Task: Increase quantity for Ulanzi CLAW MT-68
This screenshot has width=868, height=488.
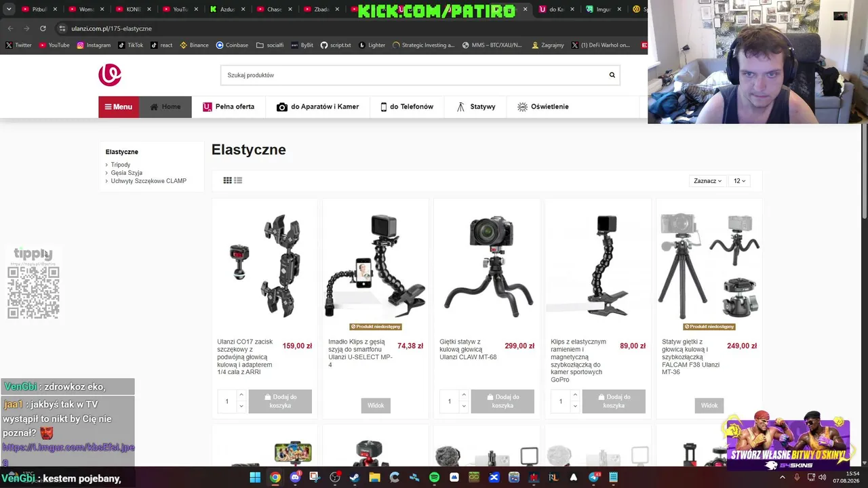Action: point(463,395)
